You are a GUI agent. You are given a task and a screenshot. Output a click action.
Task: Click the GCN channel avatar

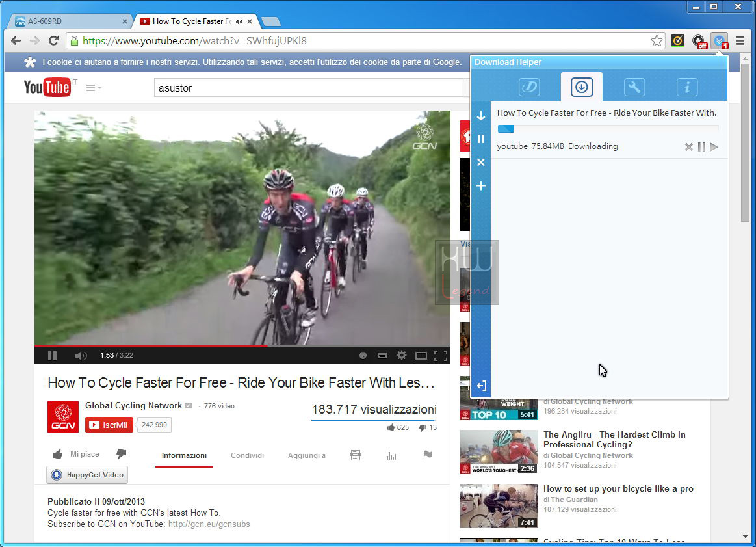click(63, 417)
